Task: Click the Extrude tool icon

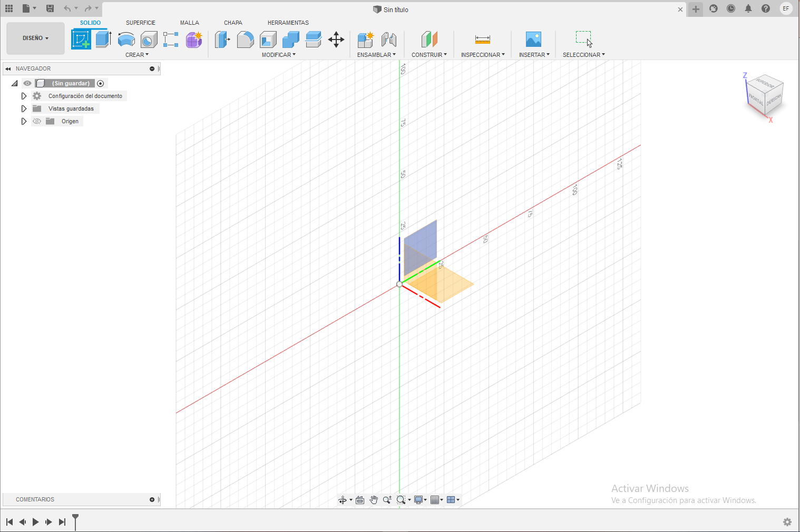Action: pyautogui.click(x=104, y=40)
